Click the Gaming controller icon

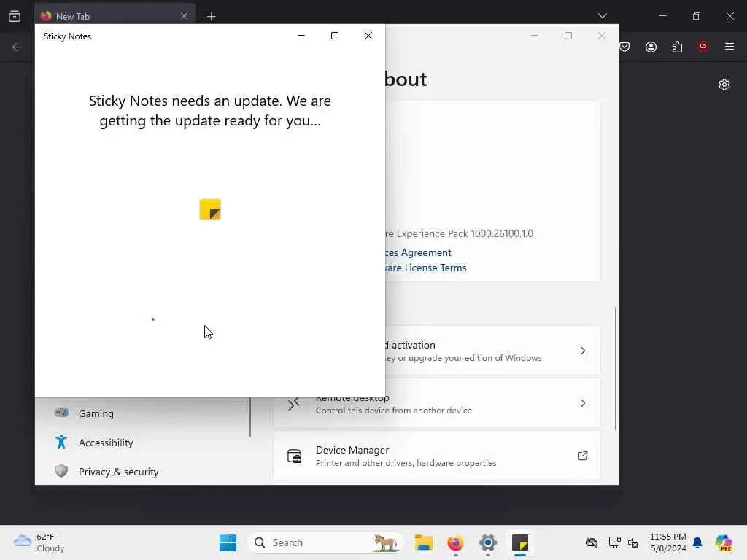(61, 413)
